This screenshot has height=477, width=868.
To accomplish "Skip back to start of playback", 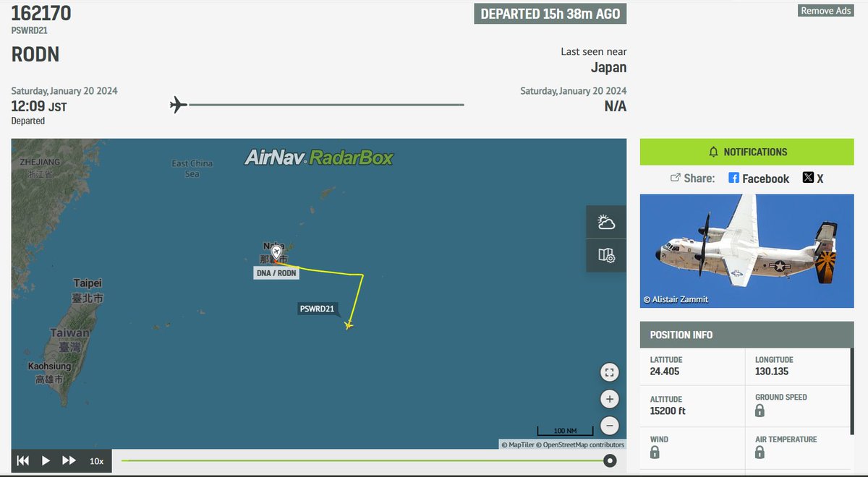I will click(x=23, y=460).
